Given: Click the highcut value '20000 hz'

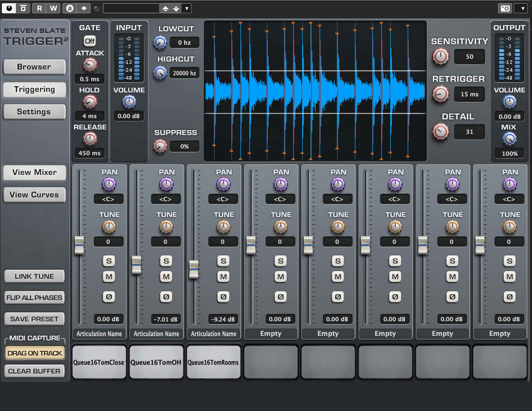Looking at the screenshot, I should pyautogui.click(x=184, y=73).
